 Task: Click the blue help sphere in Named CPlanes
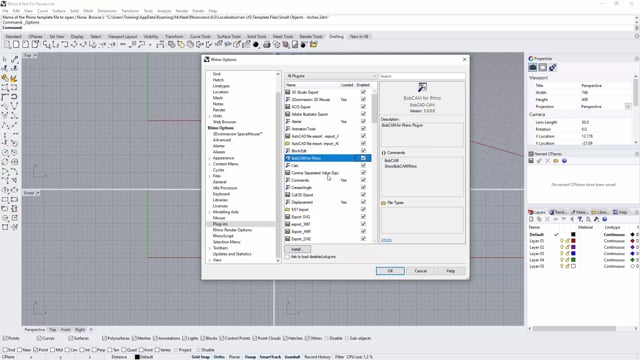coord(564,161)
